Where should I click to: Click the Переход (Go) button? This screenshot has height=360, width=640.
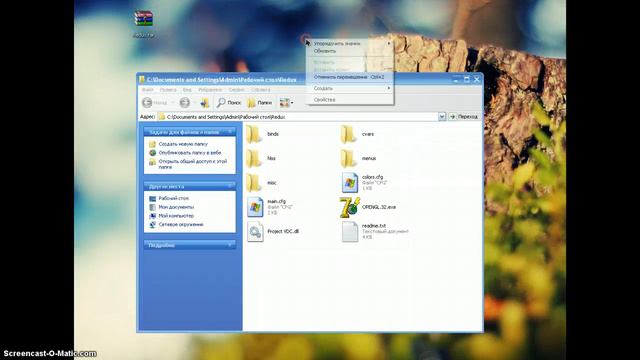pyautogui.click(x=464, y=117)
